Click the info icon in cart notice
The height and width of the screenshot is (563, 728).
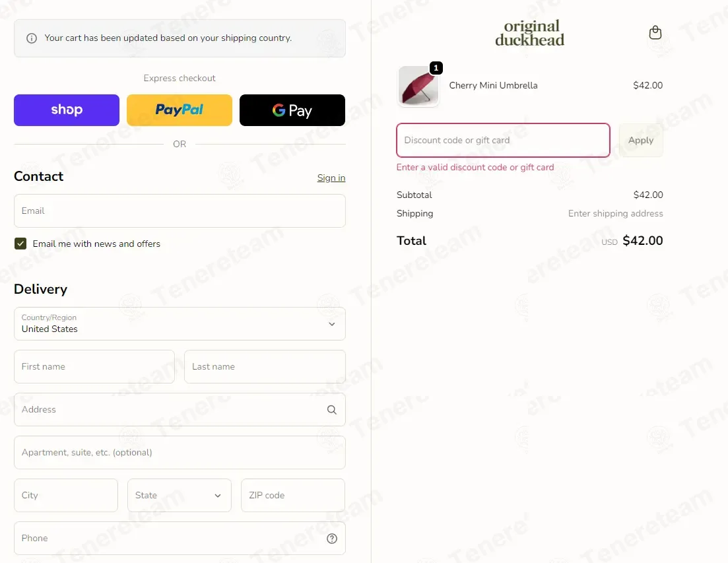click(32, 38)
